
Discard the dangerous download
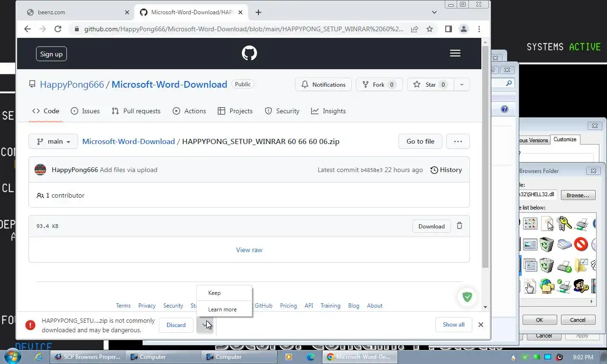click(x=176, y=325)
